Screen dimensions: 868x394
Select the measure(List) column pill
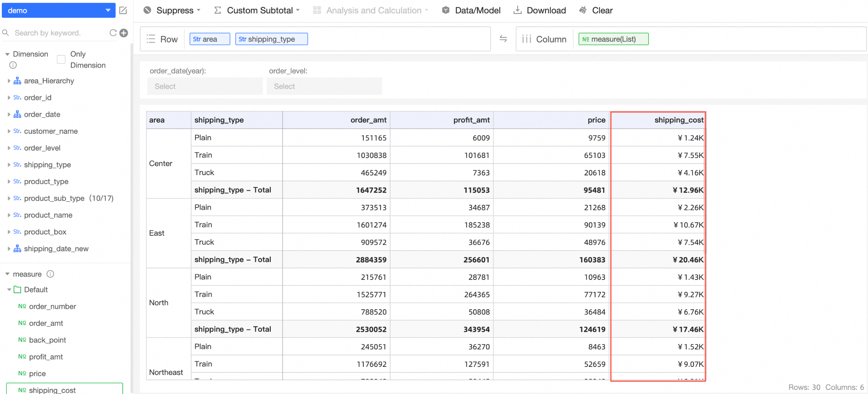pyautogui.click(x=613, y=39)
